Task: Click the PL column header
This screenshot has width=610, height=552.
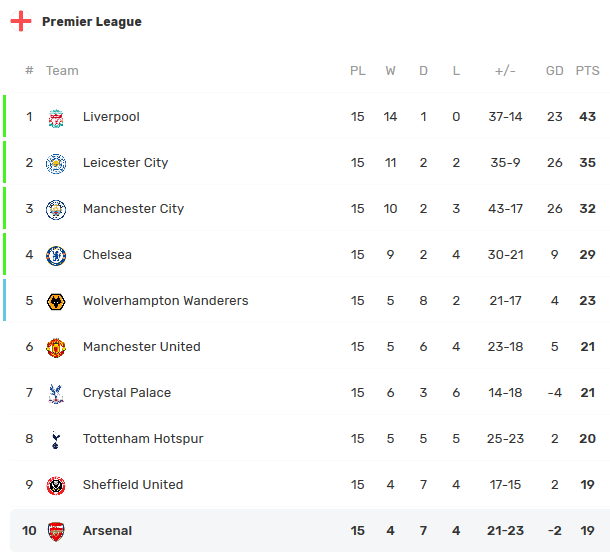Action: click(358, 71)
